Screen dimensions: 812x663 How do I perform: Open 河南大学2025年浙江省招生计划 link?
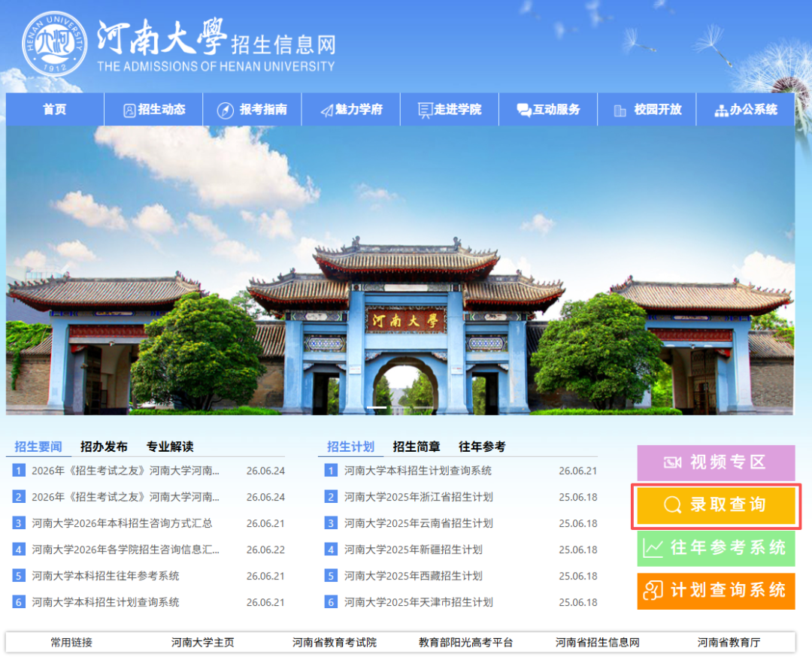click(x=419, y=497)
